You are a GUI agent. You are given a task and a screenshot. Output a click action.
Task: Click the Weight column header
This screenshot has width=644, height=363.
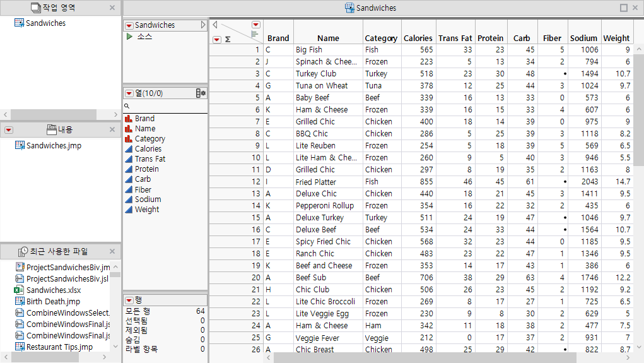pyautogui.click(x=616, y=39)
